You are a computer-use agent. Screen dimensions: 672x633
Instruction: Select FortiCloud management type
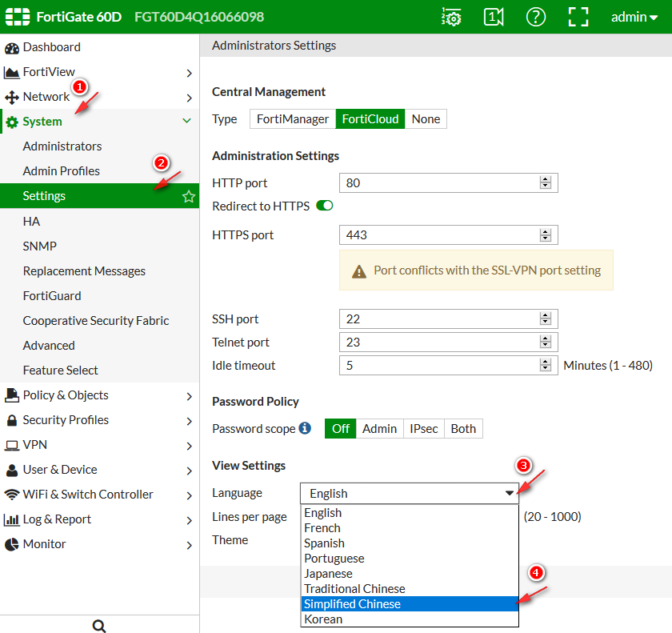[x=370, y=119]
